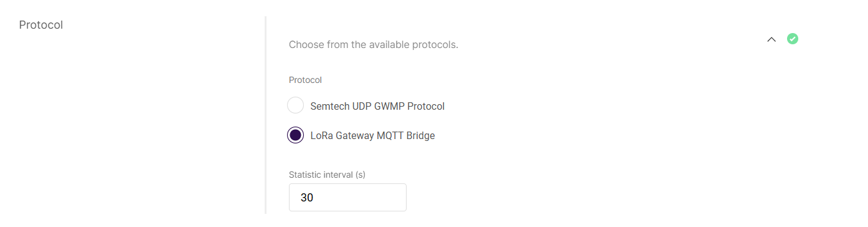Click the validated section success indicator
The height and width of the screenshot is (227, 868).
(x=793, y=39)
